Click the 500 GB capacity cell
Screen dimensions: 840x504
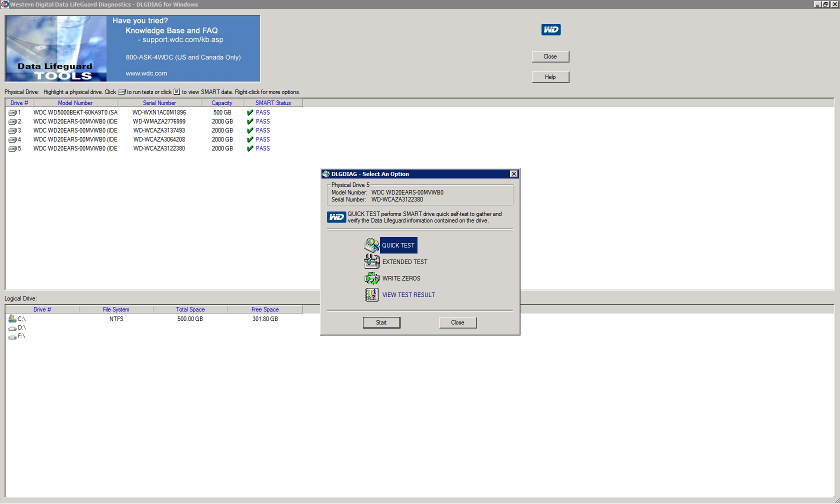(222, 112)
